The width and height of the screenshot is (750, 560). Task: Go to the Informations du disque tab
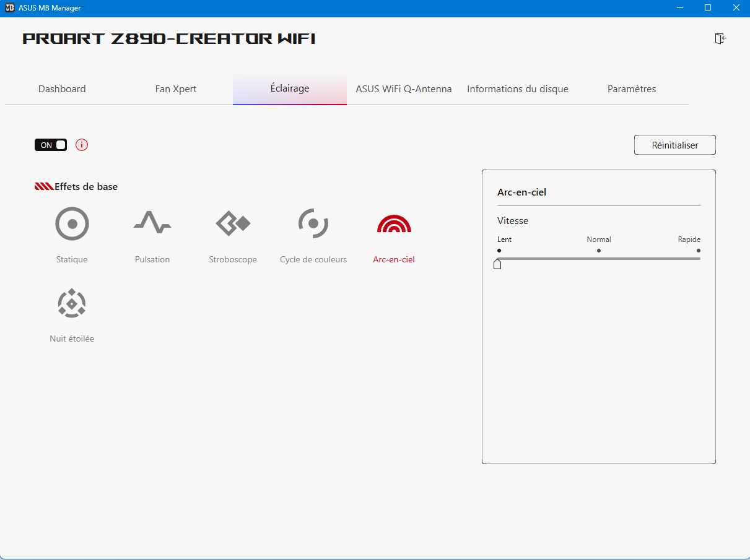click(518, 89)
